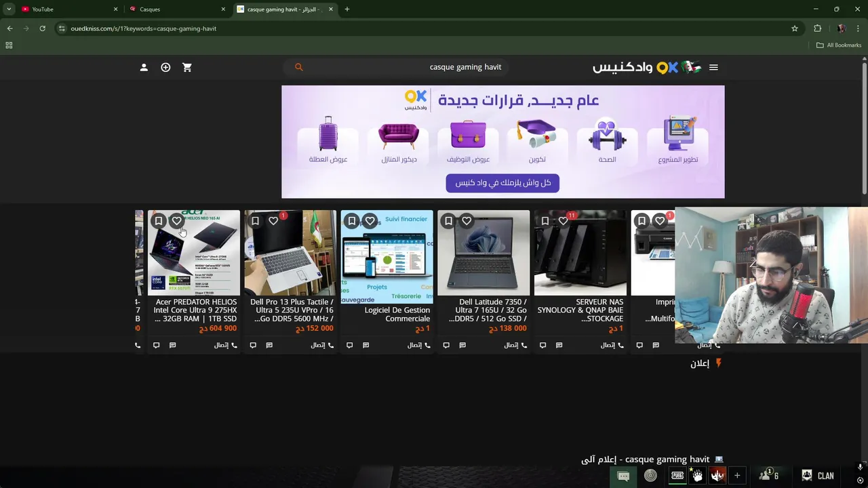The height and width of the screenshot is (488, 868).
Task: Click the '138 000 دج' price on Dell Latitude ad
Action: tap(507, 328)
